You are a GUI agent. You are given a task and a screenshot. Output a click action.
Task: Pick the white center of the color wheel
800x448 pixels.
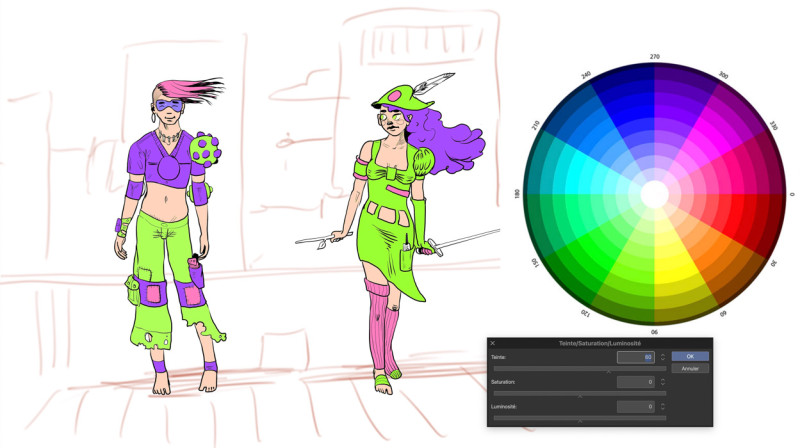[655, 193]
